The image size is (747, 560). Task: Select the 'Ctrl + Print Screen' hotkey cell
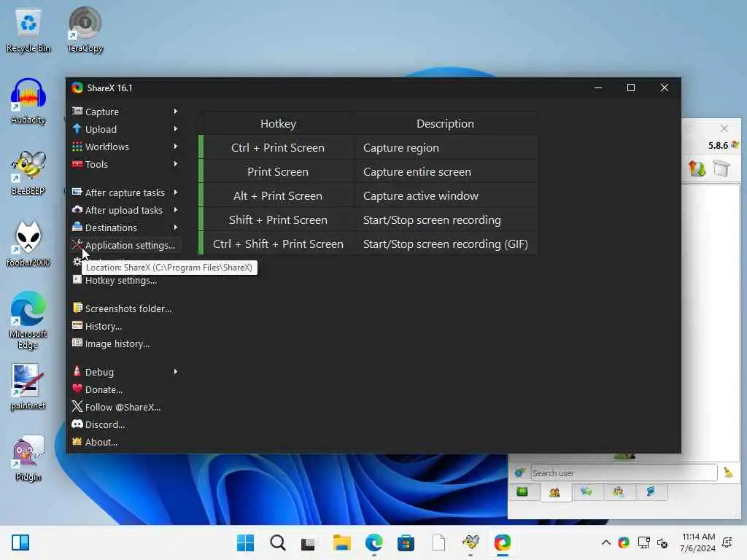[278, 147]
